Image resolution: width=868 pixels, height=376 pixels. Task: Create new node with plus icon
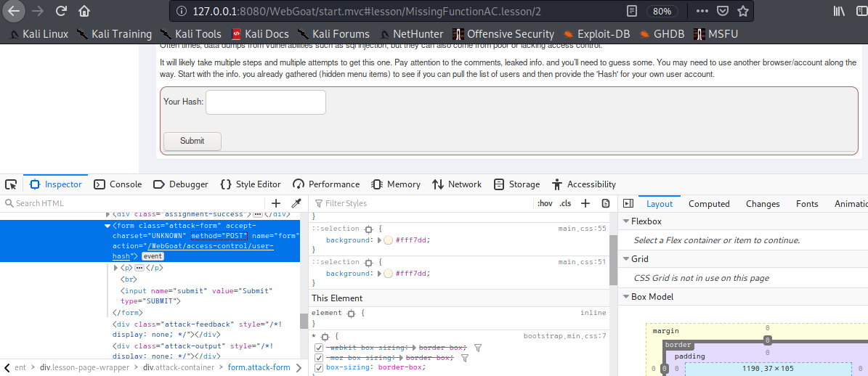pyautogui.click(x=276, y=203)
